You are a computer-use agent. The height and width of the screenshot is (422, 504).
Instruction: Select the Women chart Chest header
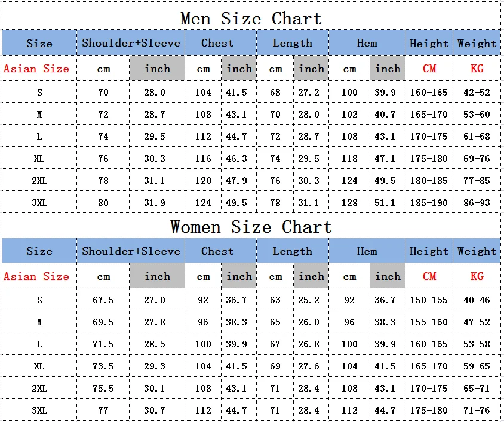click(x=217, y=251)
